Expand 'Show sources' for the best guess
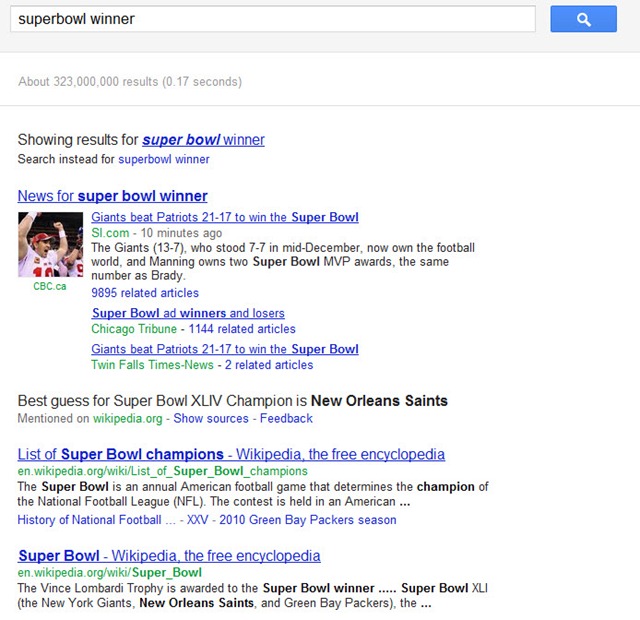The height and width of the screenshot is (620, 640). click(x=211, y=418)
